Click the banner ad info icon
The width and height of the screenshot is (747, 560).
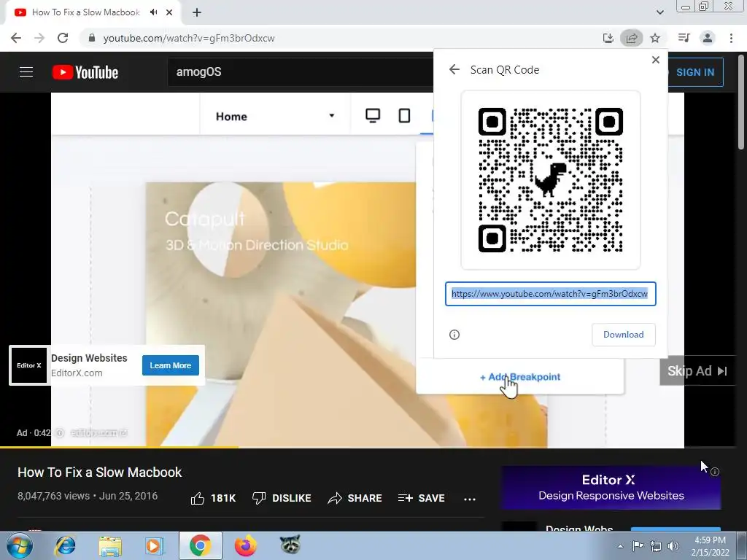coord(715,472)
